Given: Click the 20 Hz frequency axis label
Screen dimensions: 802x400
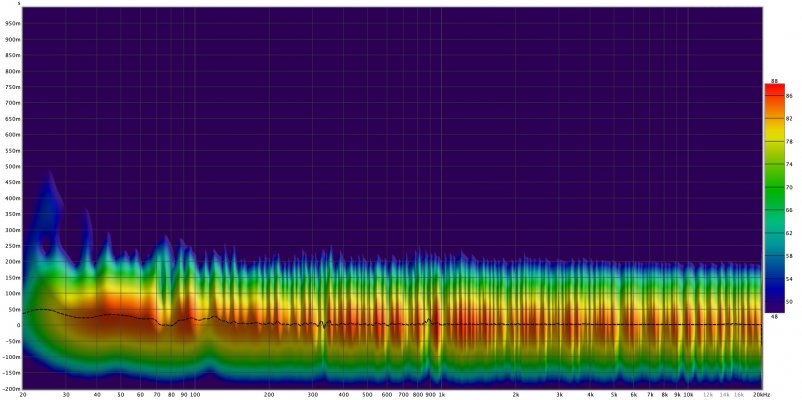Looking at the screenshot, I should [23, 395].
